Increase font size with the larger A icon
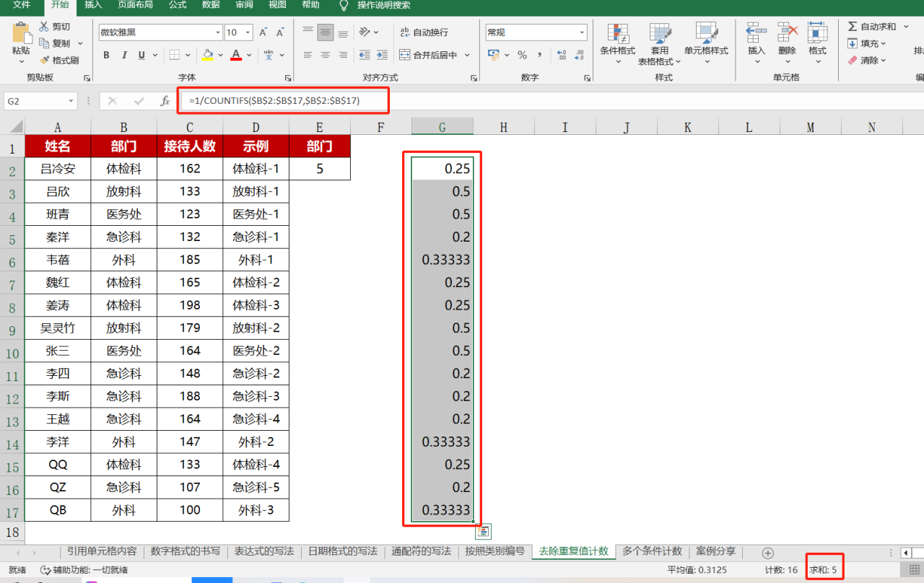The width and height of the screenshot is (924, 583). (263, 32)
